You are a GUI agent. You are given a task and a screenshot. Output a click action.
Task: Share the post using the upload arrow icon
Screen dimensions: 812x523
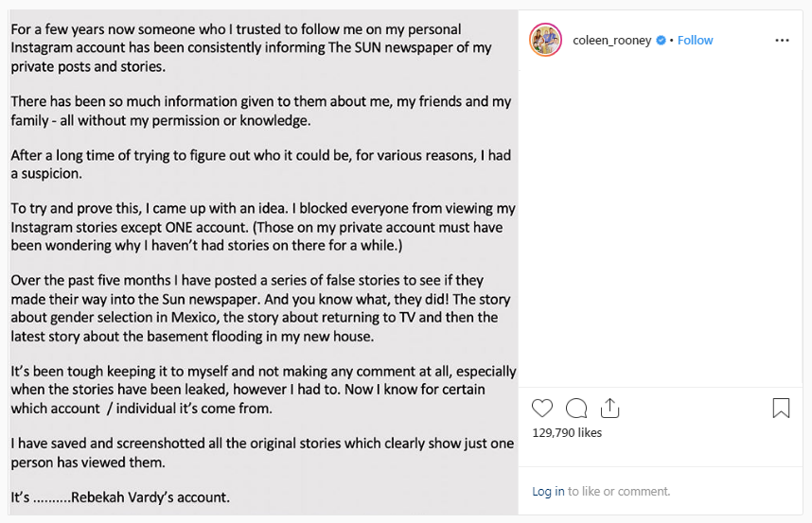tap(609, 409)
